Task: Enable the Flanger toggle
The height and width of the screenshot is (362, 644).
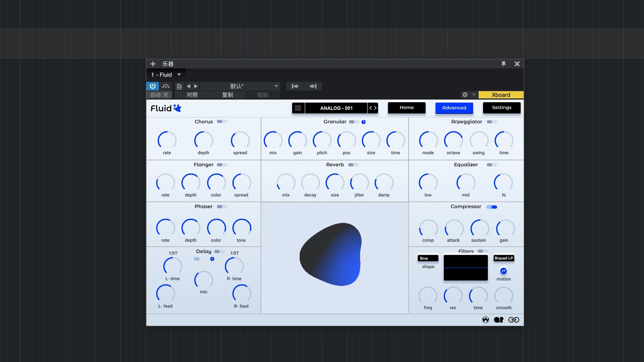Action: click(x=222, y=165)
